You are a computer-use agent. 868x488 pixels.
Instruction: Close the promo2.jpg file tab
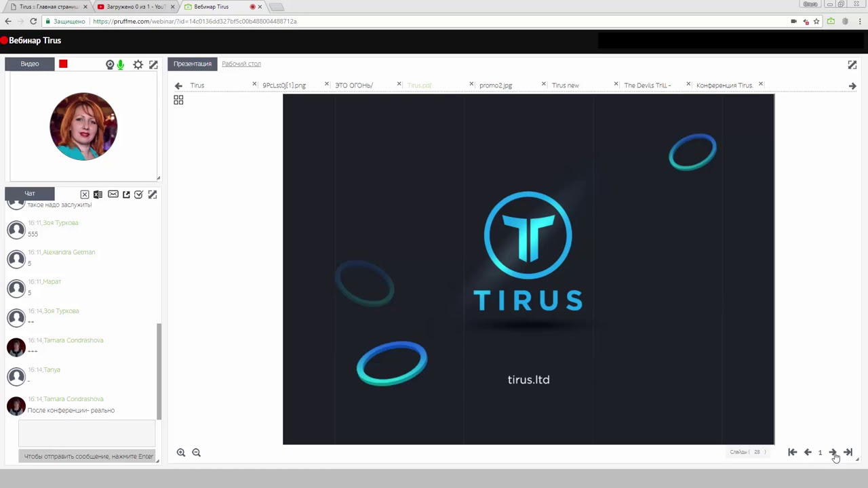click(544, 85)
